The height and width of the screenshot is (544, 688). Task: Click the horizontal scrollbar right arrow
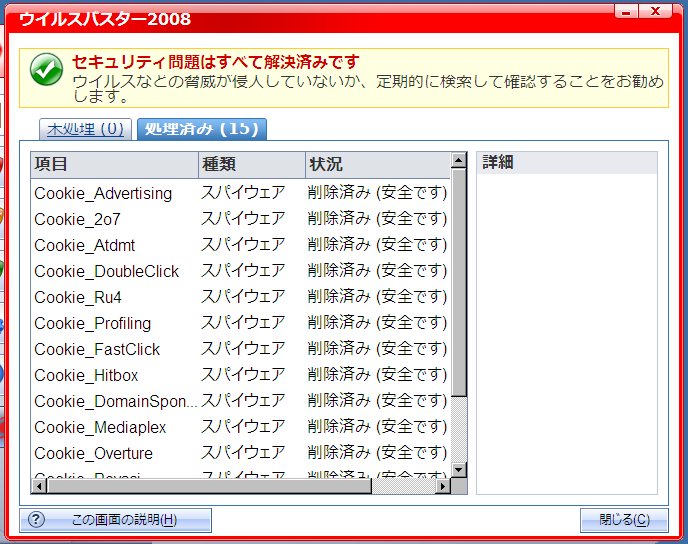(x=443, y=486)
